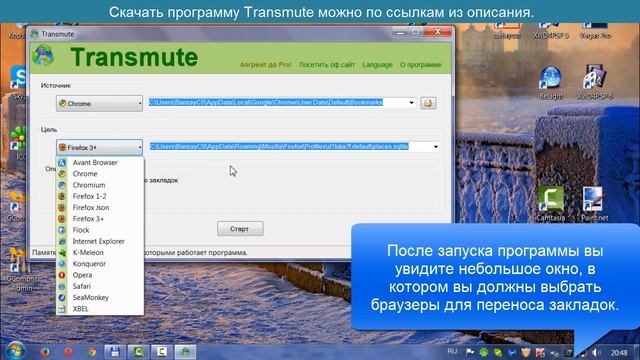Open second Camtasia taskbar item
Screen dimensions: 640x360
[x=162, y=351]
